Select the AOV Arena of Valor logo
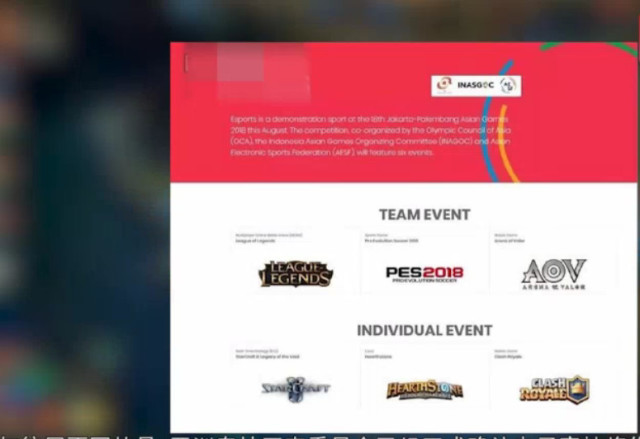This screenshot has height=439, width=640. point(554,274)
